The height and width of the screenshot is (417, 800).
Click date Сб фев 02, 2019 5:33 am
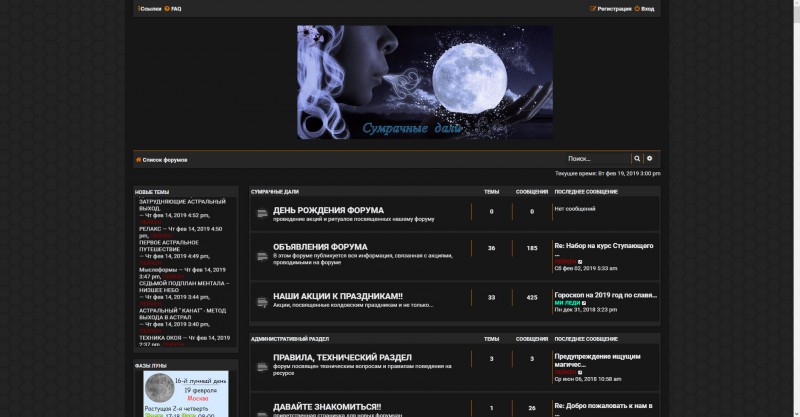pos(586,268)
